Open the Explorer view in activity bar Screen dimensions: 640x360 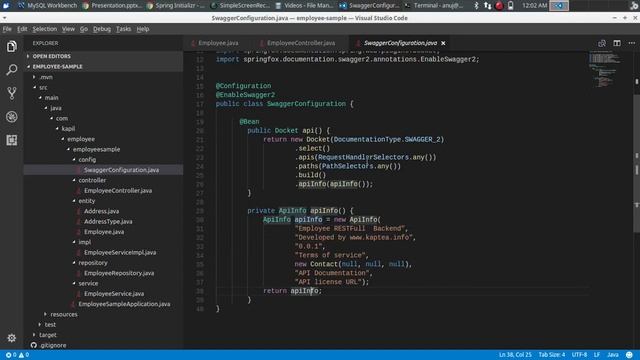[x=11, y=46]
